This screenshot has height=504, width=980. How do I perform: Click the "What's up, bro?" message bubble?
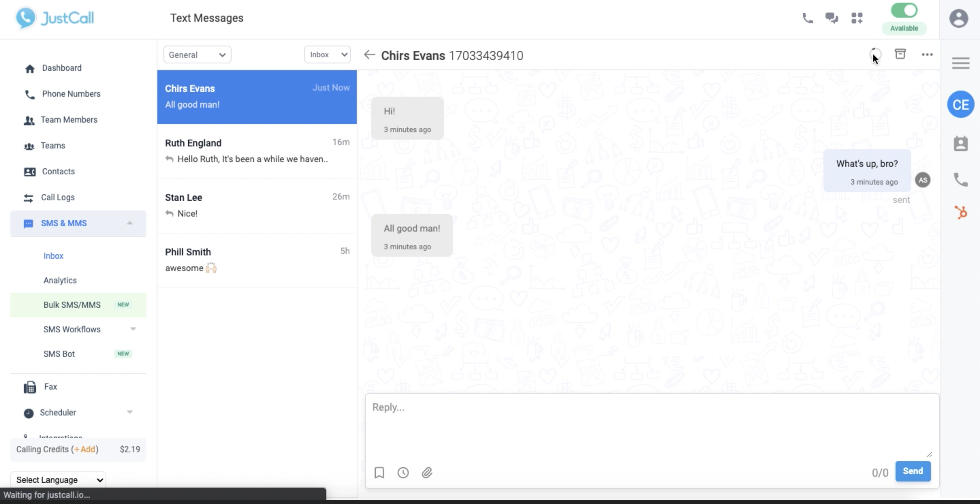(867, 170)
